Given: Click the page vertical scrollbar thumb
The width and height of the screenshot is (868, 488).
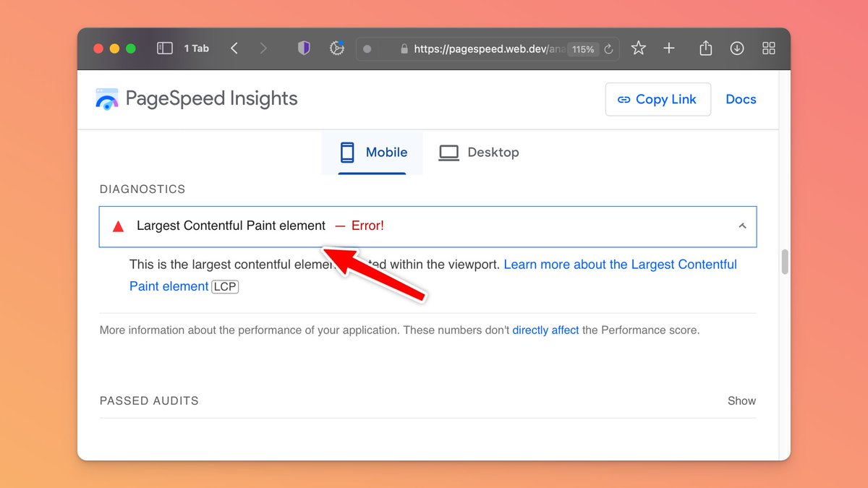Looking at the screenshot, I should 785,262.
